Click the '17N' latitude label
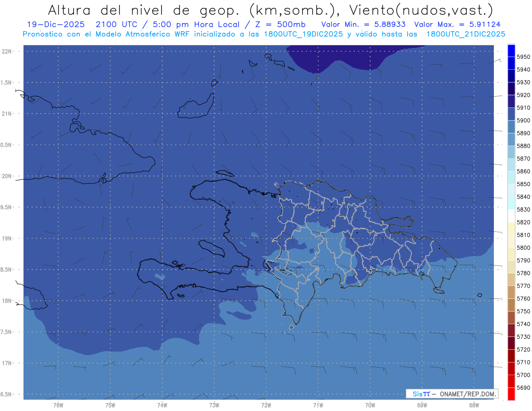532x411 pixels. click(x=7, y=363)
